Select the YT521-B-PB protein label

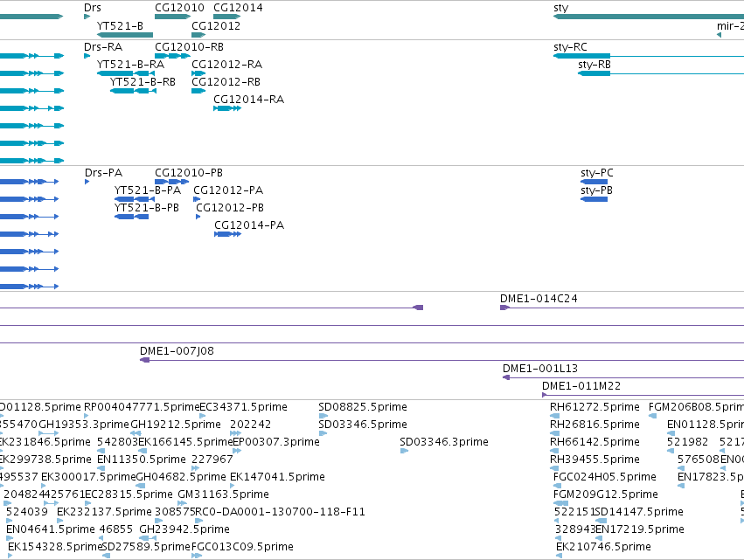click(x=147, y=208)
